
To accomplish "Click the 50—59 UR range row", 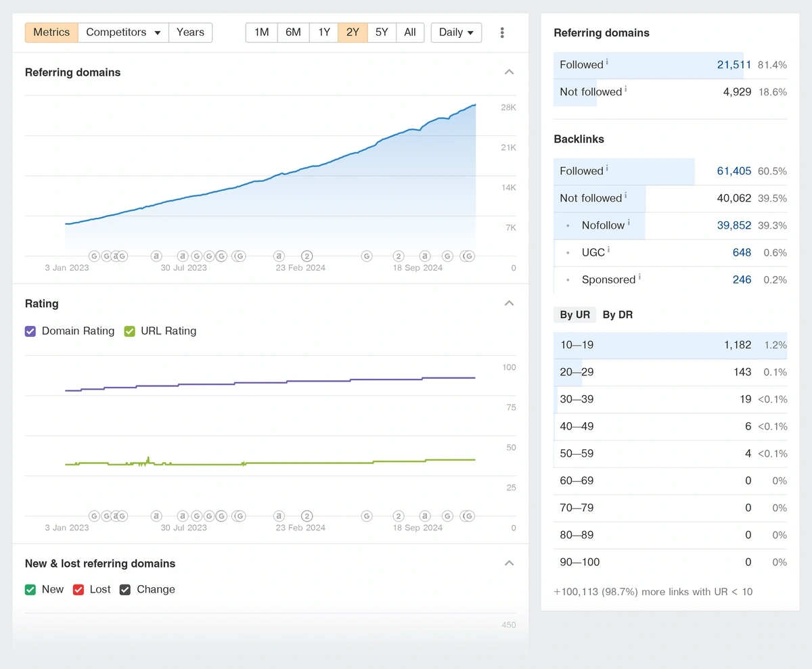I will (x=671, y=453).
